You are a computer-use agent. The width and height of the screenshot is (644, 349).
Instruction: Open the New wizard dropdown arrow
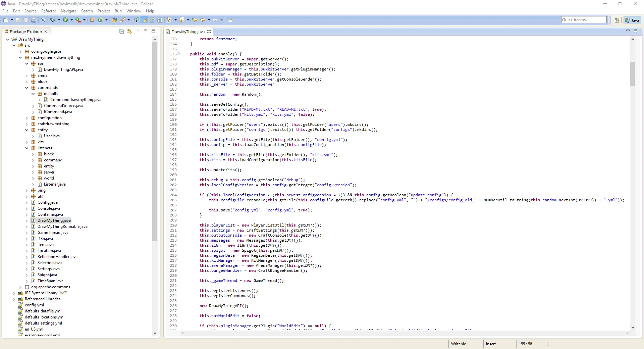pyautogui.click(x=12, y=20)
